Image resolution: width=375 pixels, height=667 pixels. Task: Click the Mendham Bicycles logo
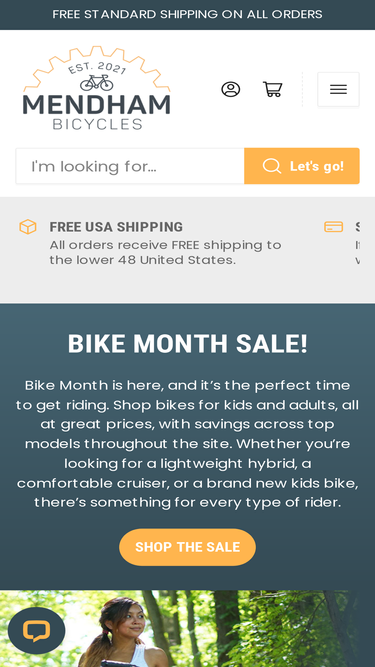(97, 88)
